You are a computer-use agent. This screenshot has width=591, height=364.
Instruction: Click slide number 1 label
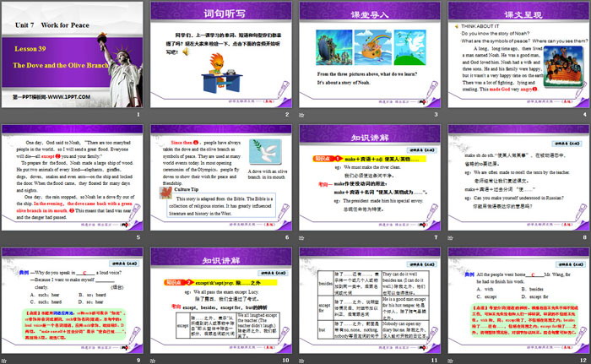(138, 114)
